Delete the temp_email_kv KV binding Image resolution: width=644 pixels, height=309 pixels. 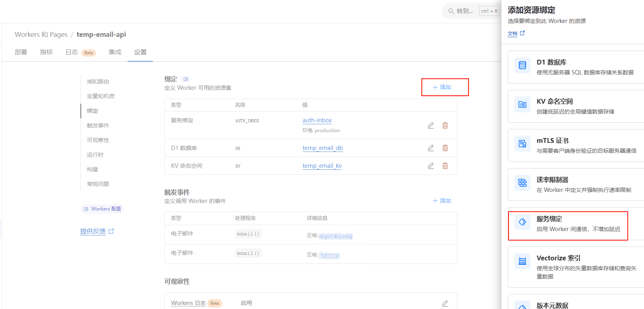[x=445, y=166]
